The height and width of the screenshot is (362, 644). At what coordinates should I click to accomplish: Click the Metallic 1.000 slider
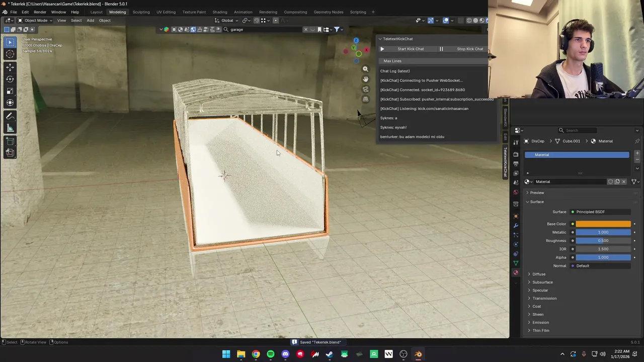(603, 232)
